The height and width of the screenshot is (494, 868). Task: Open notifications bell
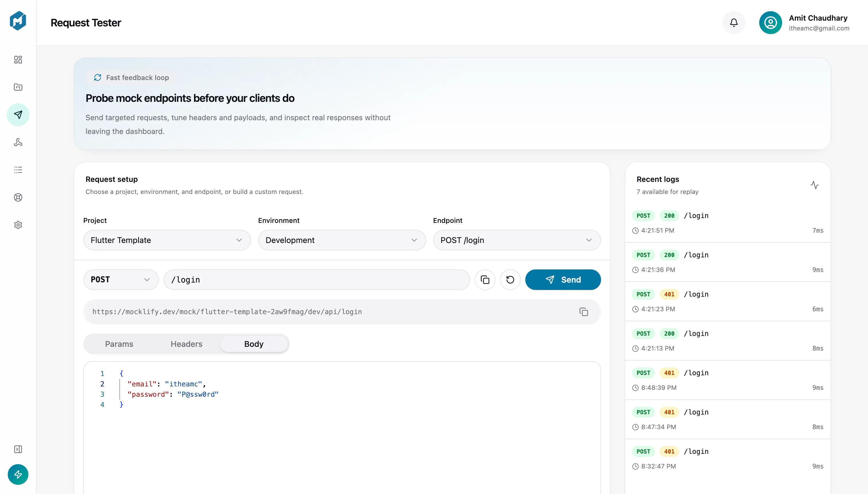coord(734,23)
